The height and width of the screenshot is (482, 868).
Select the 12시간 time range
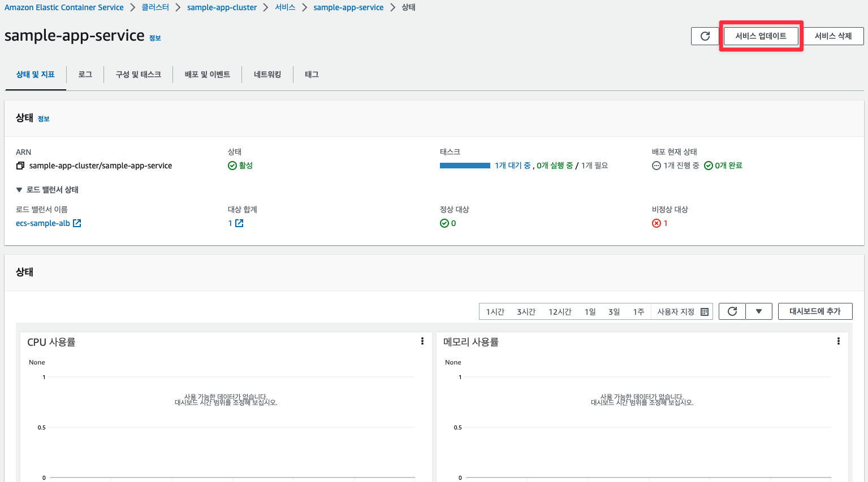[560, 312]
